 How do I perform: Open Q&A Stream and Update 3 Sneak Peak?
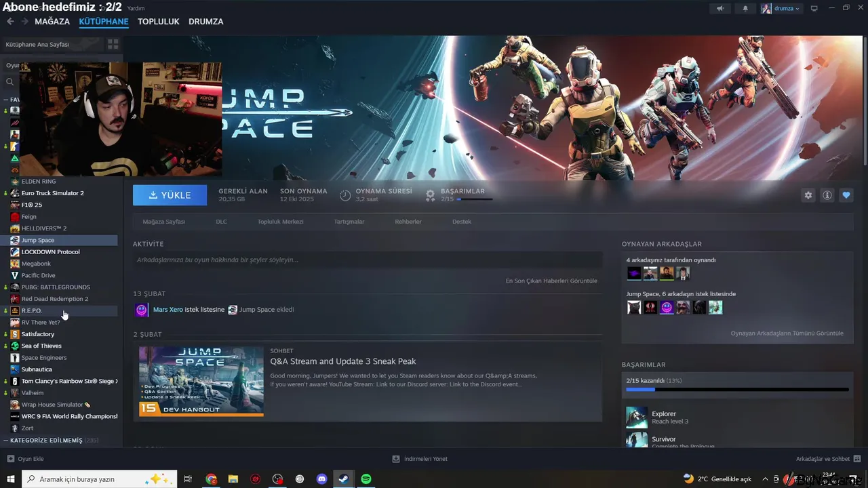tap(343, 361)
